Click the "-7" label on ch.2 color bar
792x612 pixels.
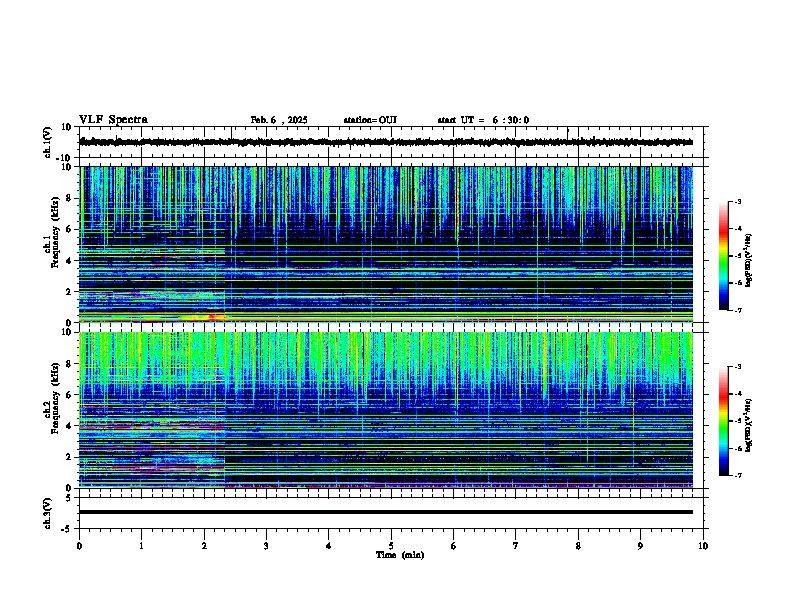[737, 475]
